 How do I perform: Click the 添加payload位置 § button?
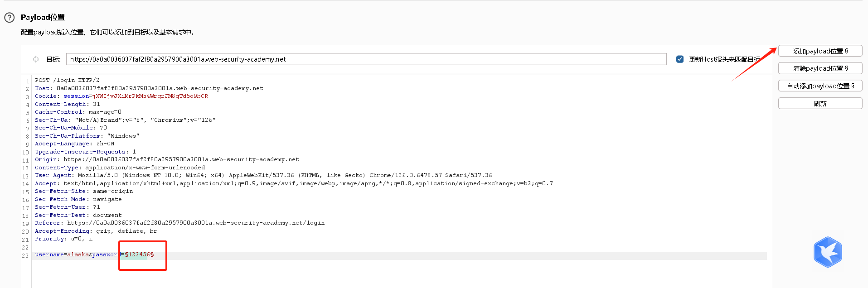[x=820, y=51]
